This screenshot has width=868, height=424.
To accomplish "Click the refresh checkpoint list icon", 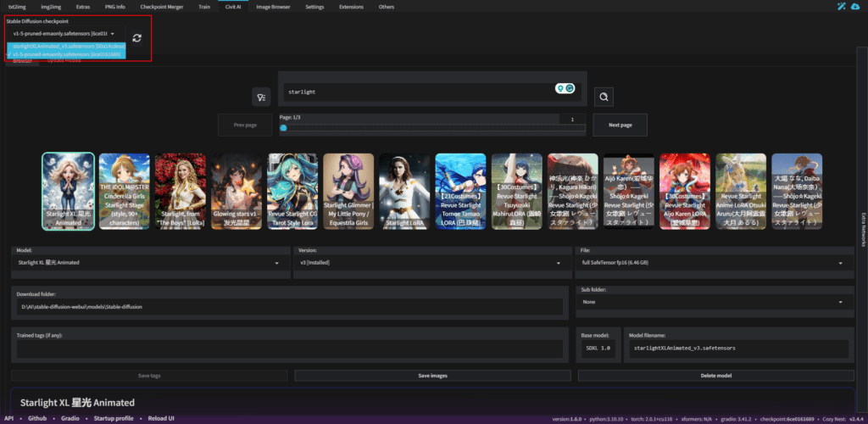I will [136, 37].
